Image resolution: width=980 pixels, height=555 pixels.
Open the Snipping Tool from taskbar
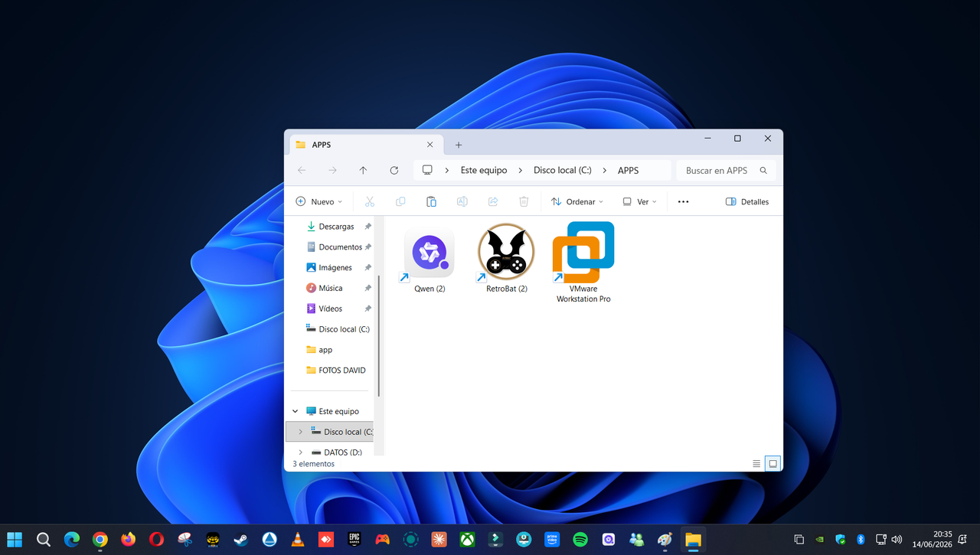point(185,539)
